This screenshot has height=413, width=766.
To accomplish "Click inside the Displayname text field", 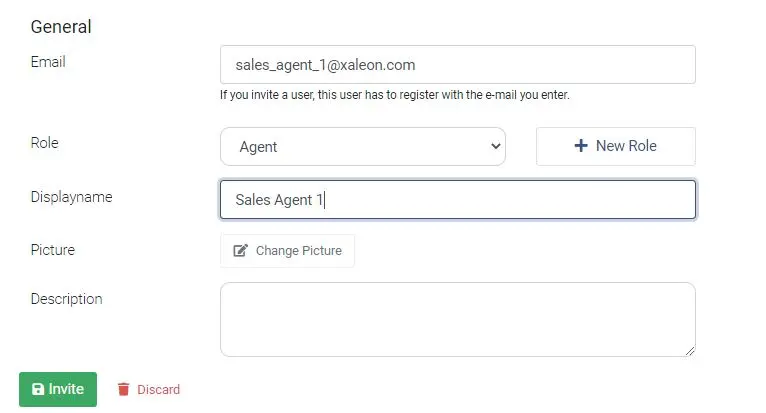I will [458, 199].
